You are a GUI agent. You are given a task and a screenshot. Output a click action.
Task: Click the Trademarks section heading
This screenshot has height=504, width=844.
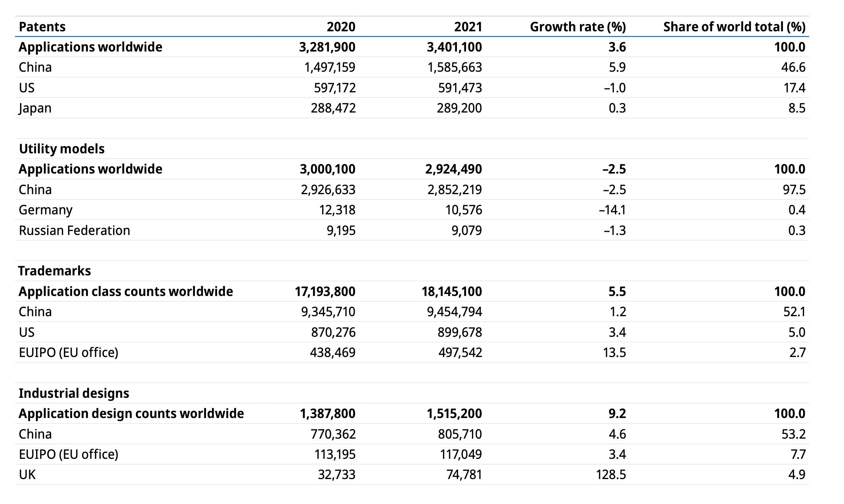coord(54,271)
